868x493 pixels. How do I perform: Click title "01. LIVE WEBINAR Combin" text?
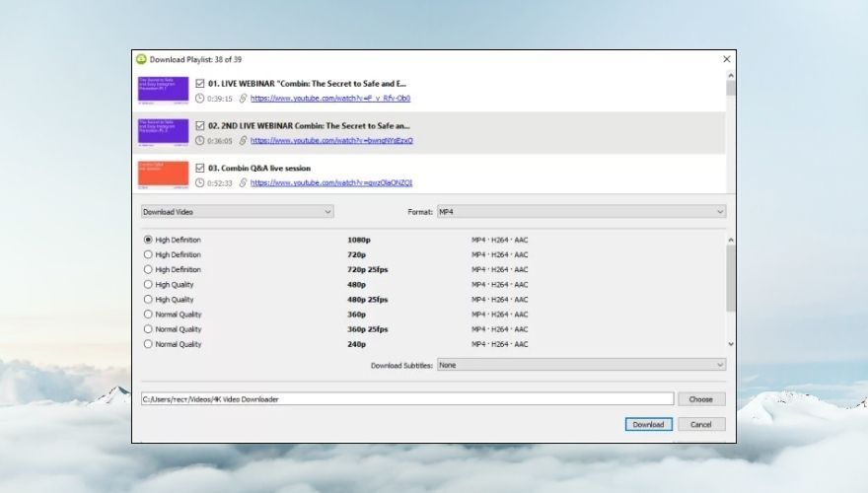(x=307, y=84)
